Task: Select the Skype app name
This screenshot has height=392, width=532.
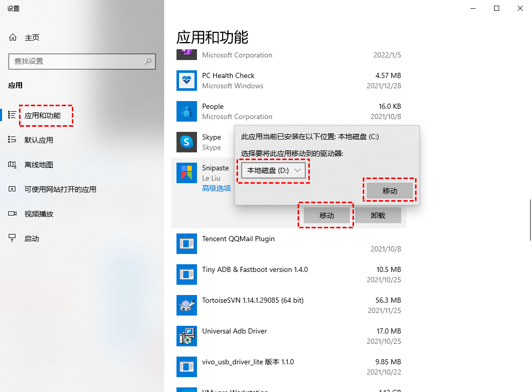Action: (x=211, y=137)
